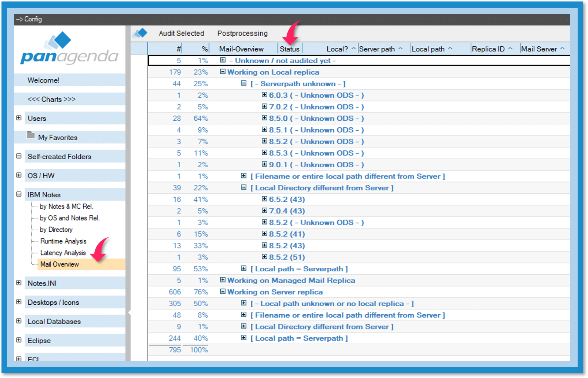Image resolution: width=588 pixels, height=378 pixels.
Task: Click sort arrow on Server path column
Action: (400, 48)
